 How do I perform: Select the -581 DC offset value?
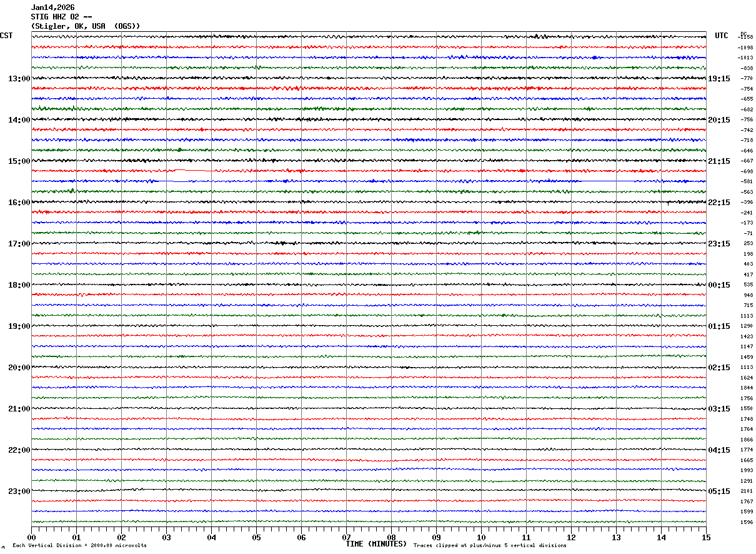pos(747,181)
